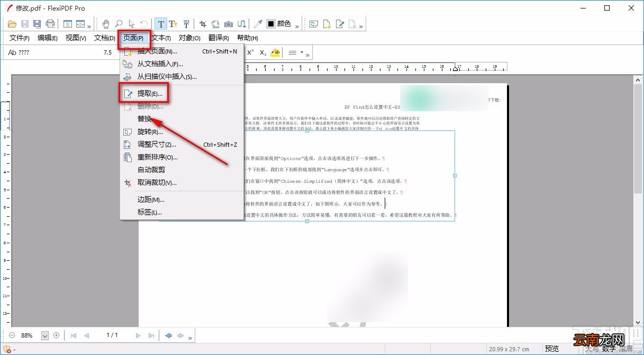The width and height of the screenshot is (644, 355).
Task: Zoom in with the plus circle
Action: coord(56,335)
